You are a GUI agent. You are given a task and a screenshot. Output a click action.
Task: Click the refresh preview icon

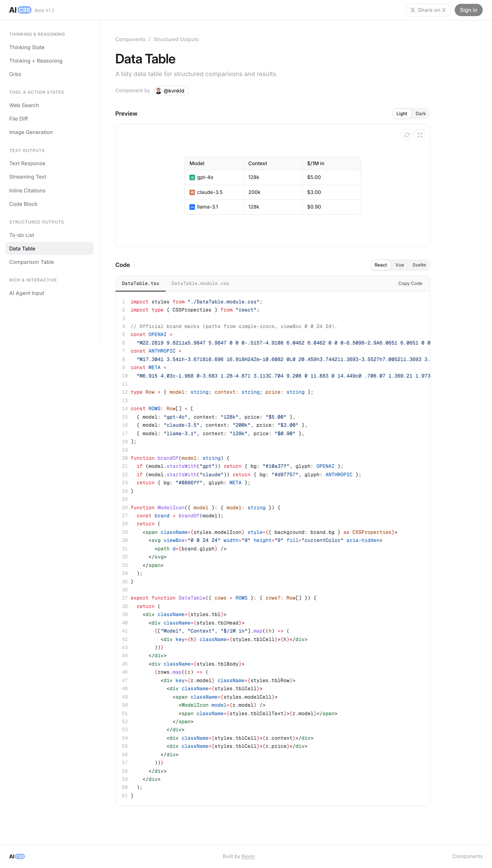click(x=406, y=135)
